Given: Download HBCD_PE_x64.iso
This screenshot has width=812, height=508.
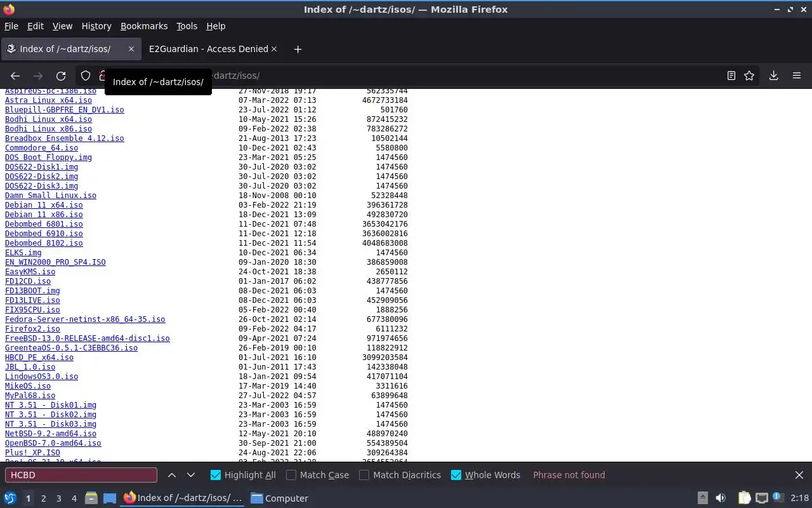Looking at the screenshot, I should [39, 358].
